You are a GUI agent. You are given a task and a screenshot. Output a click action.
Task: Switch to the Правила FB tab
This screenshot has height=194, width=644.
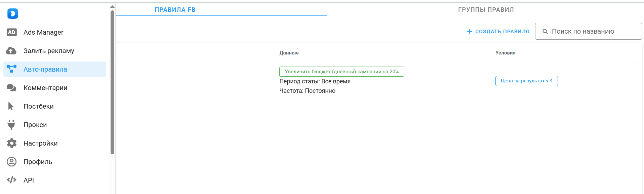[175, 10]
